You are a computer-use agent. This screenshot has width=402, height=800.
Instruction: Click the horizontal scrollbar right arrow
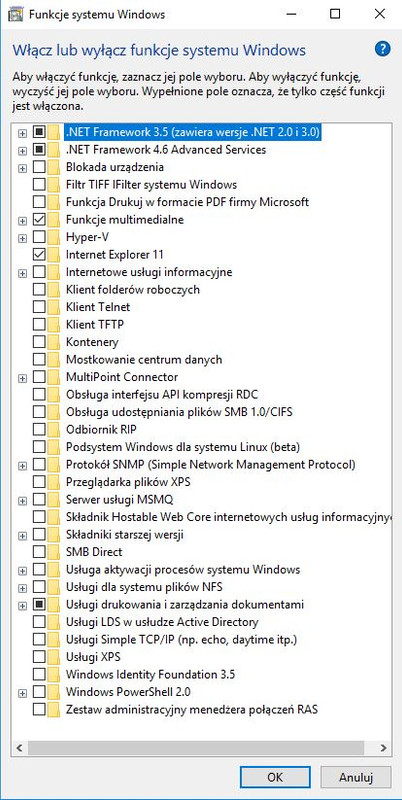click(x=383, y=748)
